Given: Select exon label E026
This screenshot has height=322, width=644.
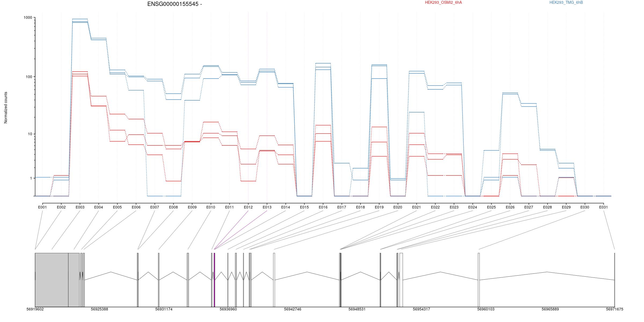Looking at the screenshot, I should tap(510, 207).
